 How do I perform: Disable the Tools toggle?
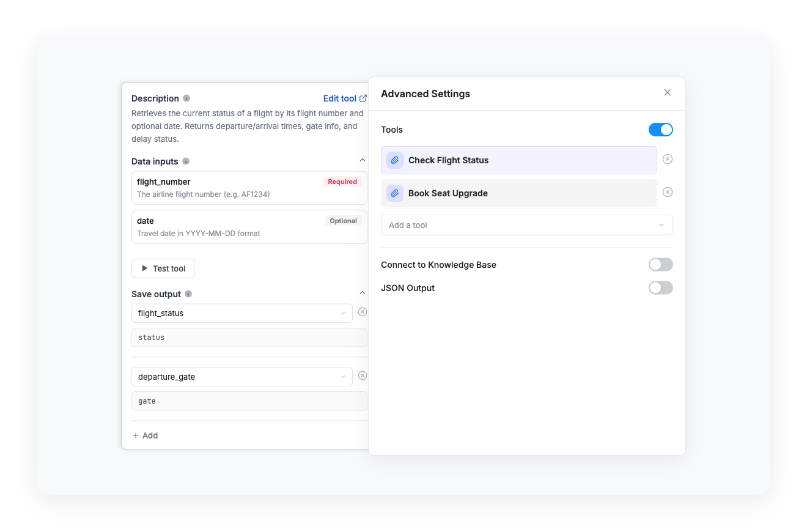coord(661,130)
